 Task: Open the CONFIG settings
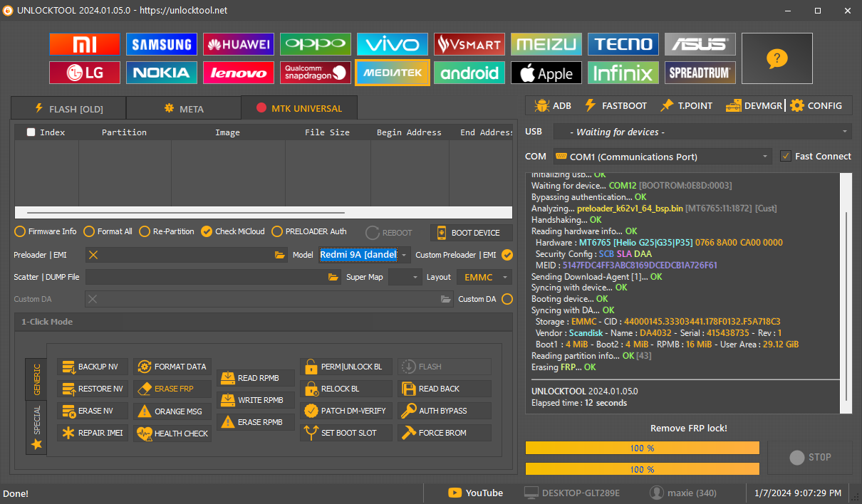(x=816, y=105)
